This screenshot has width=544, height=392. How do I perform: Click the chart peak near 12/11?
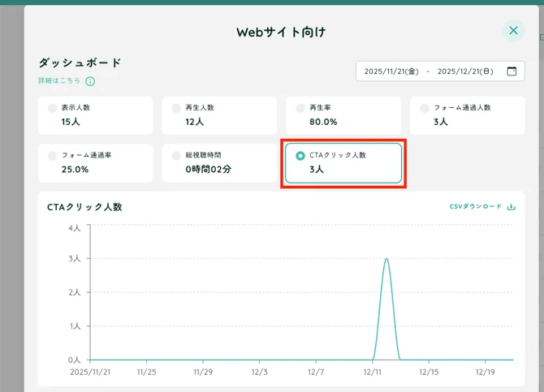point(386,259)
